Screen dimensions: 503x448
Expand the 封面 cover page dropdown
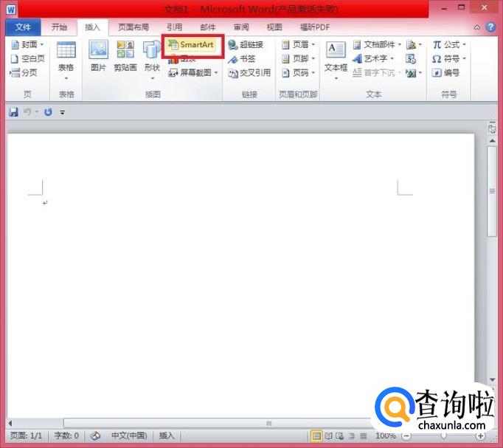pos(42,44)
